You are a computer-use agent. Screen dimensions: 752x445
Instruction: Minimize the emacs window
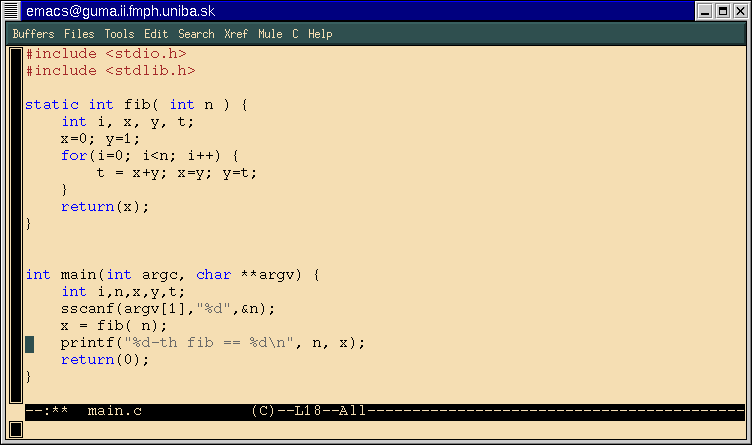(705, 11)
